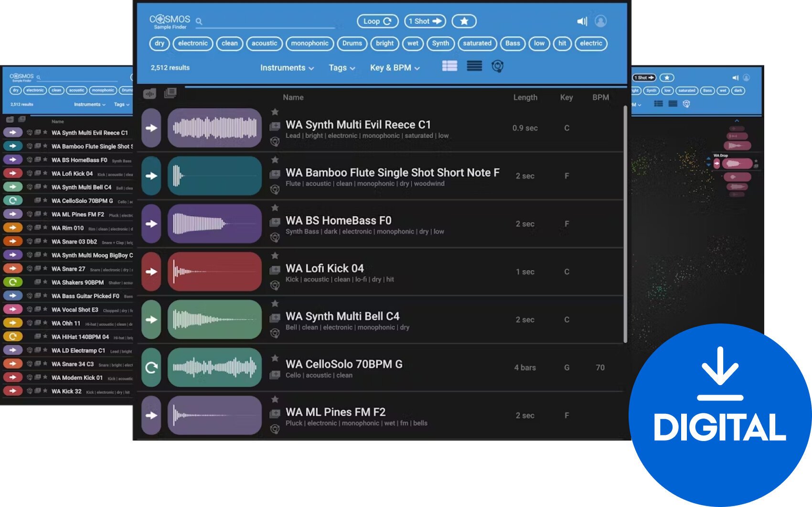Click the '2,512 results' count in main window

coord(170,68)
